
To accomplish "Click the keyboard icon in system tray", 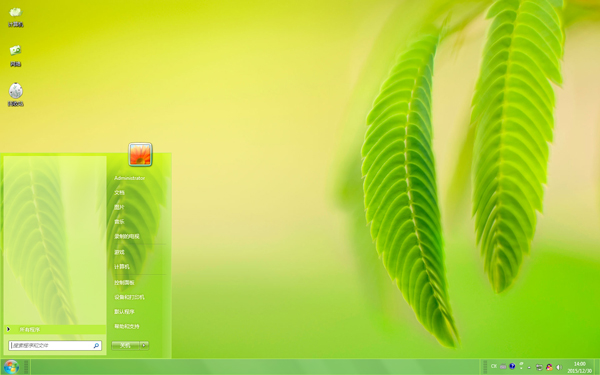I will (x=503, y=367).
